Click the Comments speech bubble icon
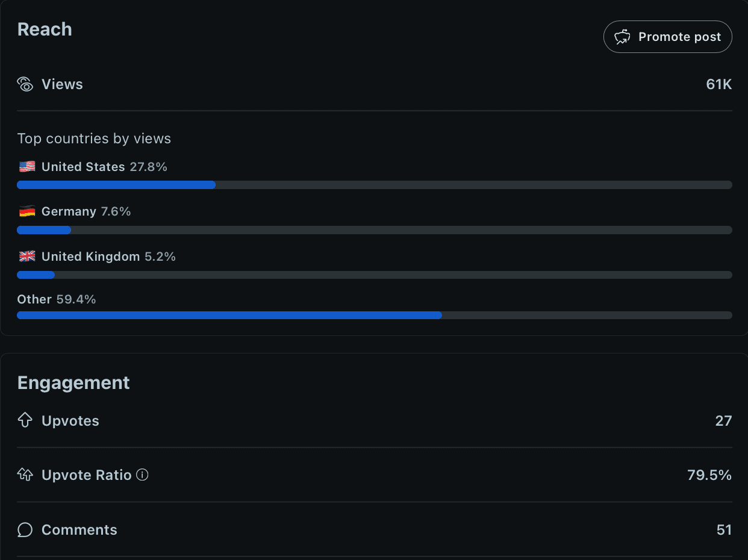 coord(25,530)
